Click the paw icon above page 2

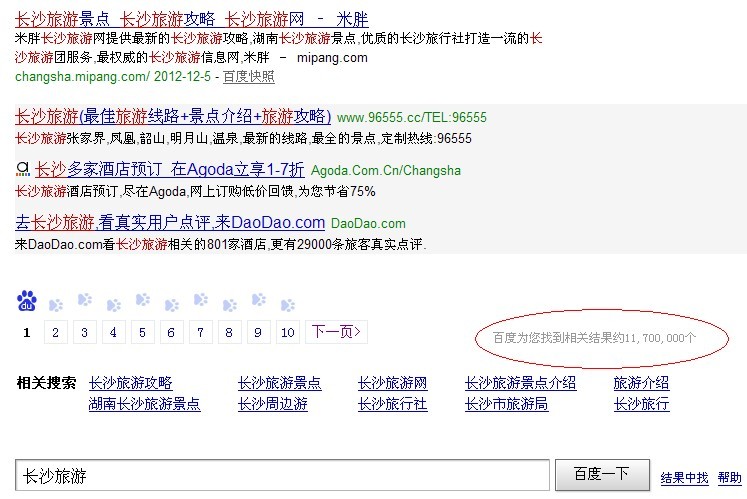56,303
